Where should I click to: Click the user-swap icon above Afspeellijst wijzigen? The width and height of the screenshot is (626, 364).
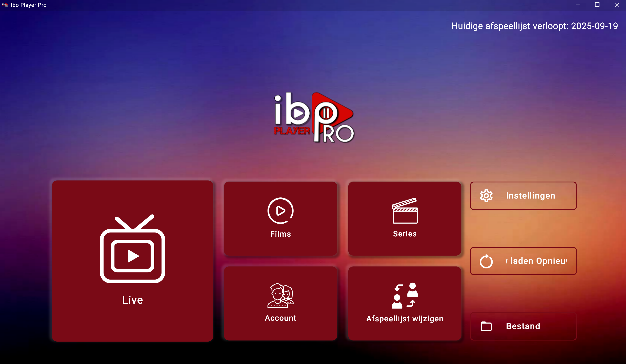pos(405,296)
